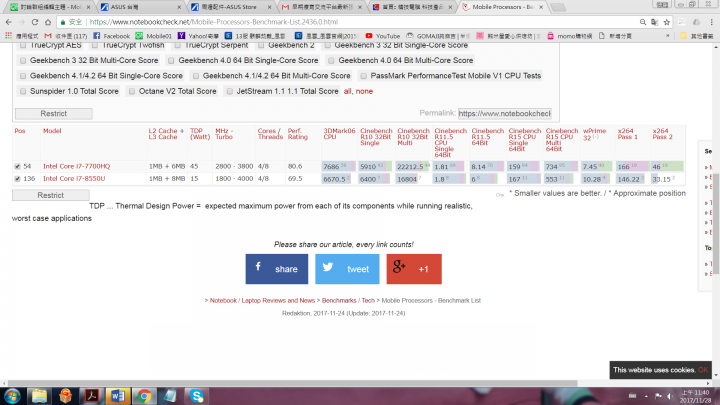Open the Gmail bookmark with 117 unread
The height and width of the screenshot is (405, 720).
tap(66, 36)
